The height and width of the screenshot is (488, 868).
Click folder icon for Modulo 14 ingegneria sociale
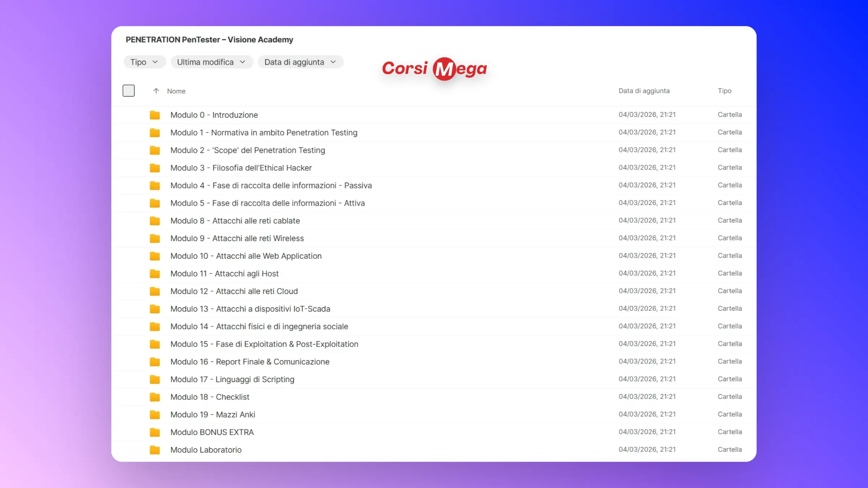tap(155, 326)
